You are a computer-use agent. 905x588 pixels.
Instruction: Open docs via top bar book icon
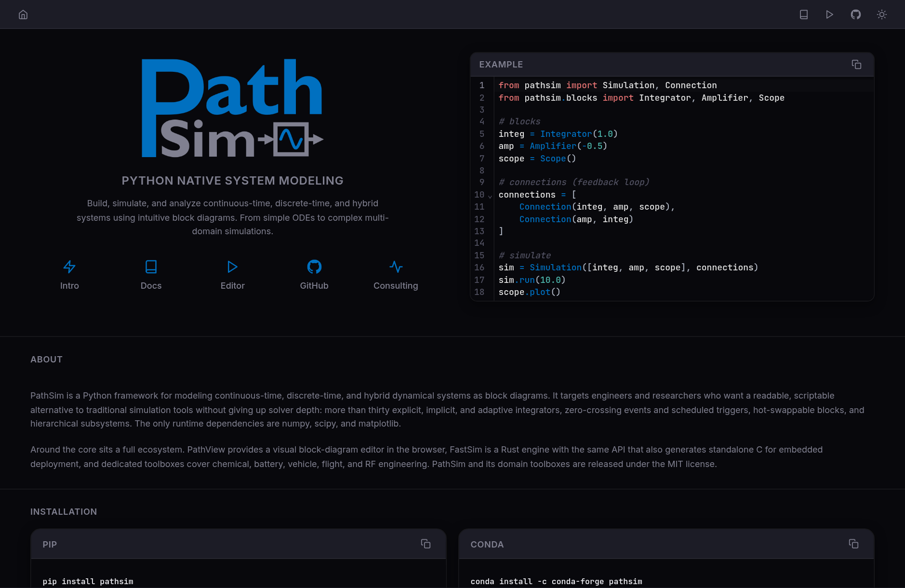click(x=804, y=14)
